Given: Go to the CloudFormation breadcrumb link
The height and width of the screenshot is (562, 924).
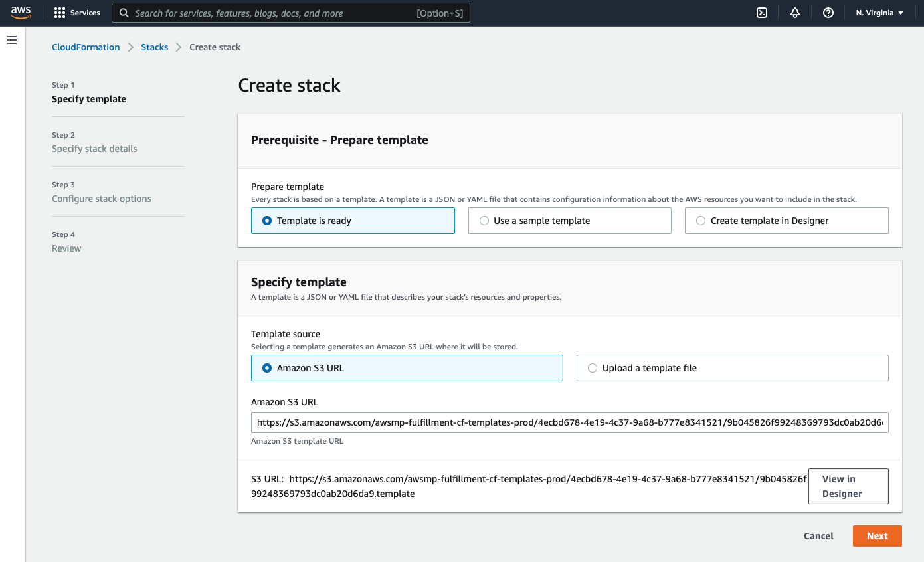Looking at the screenshot, I should 85,47.
